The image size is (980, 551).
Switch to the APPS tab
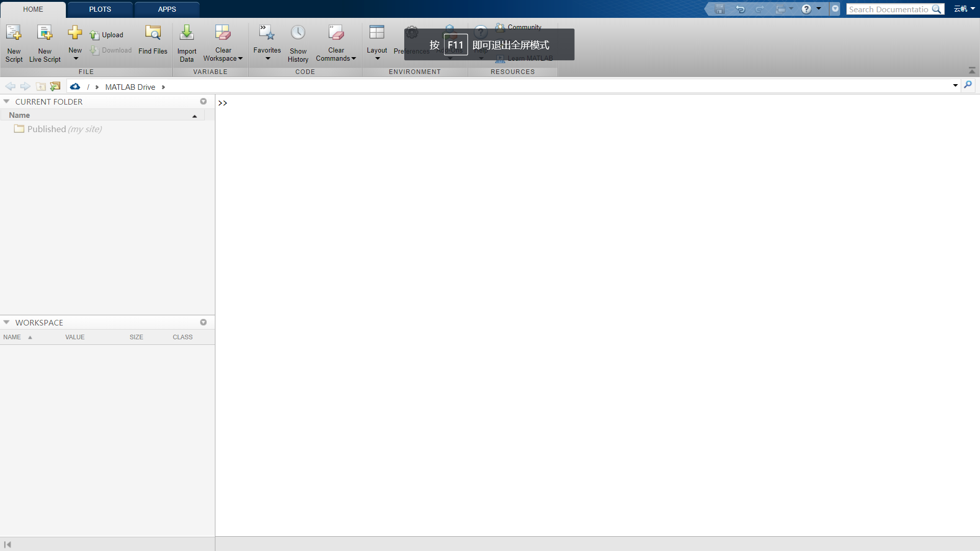(167, 9)
